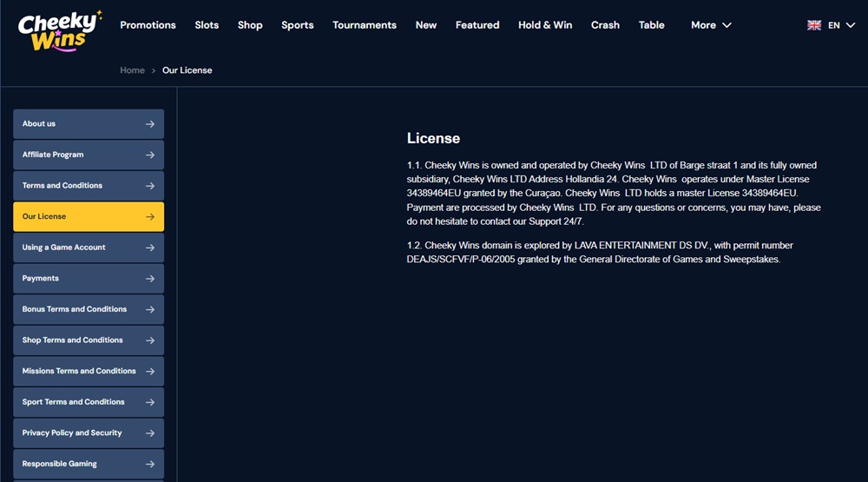
Task: Open Missions Terms and Conditions
Action: (89, 371)
